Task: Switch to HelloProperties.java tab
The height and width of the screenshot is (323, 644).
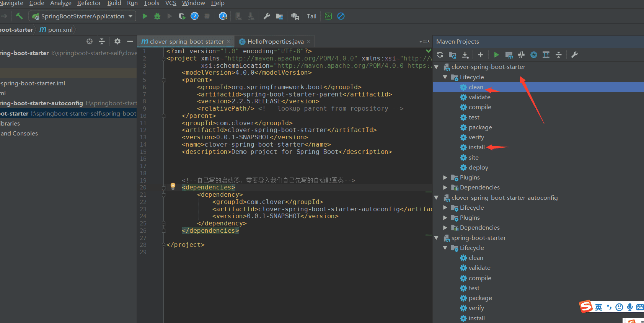Action: coord(275,41)
